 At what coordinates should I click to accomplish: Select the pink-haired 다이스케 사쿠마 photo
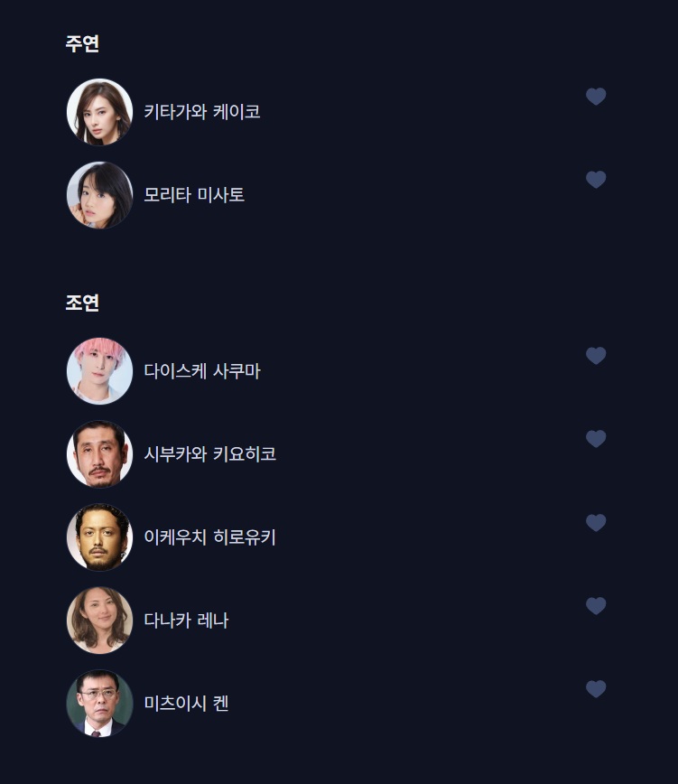coord(99,371)
